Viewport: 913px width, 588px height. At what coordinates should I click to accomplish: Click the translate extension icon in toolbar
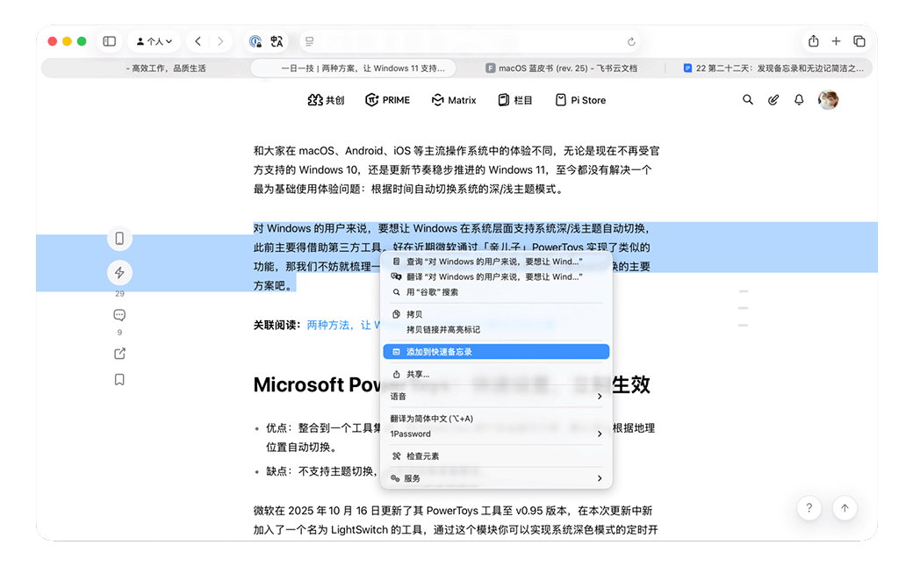277,41
